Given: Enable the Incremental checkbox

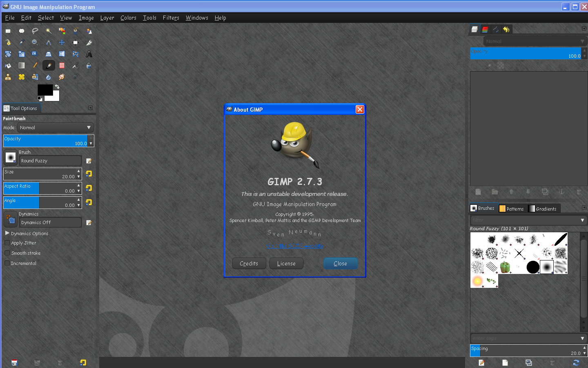Looking at the screenshot, I should 7,263.
